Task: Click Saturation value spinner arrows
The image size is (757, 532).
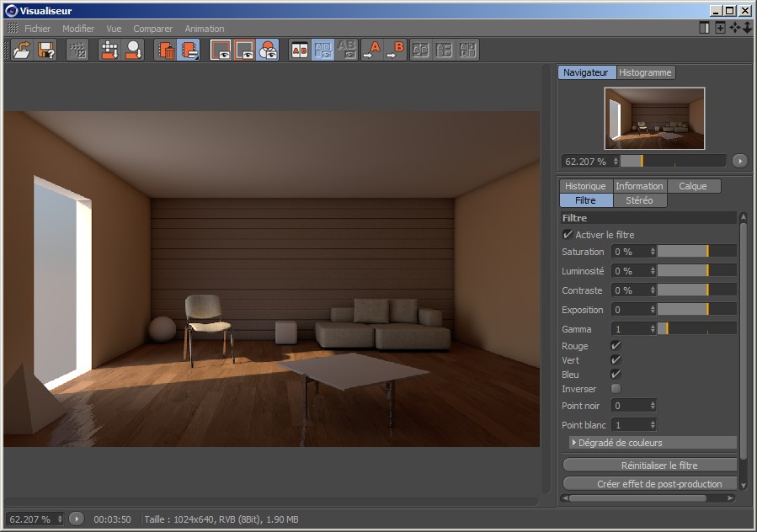Action: click(653, 252)
